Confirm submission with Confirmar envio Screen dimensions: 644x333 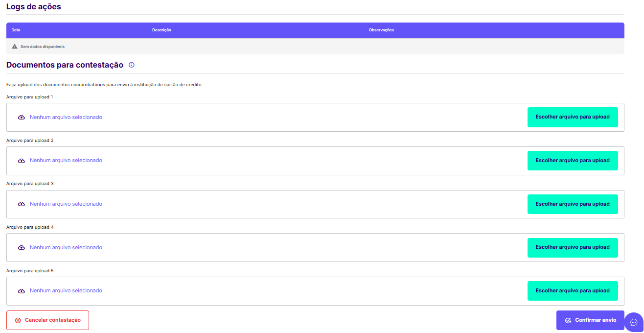pyautogui.click(x=590, y=320)
